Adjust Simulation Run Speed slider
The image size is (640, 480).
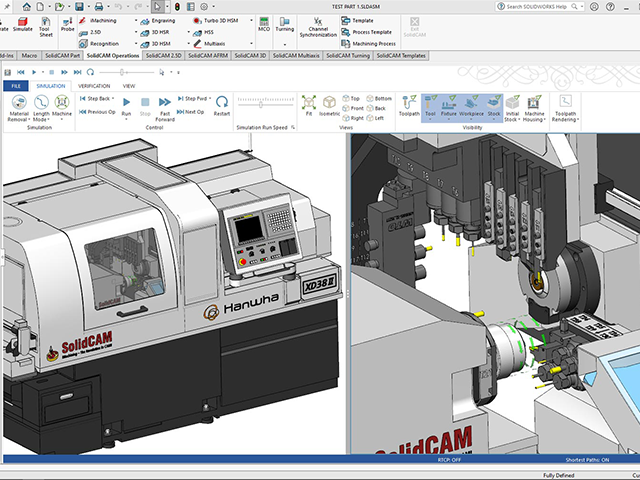[x=261, y=105]
